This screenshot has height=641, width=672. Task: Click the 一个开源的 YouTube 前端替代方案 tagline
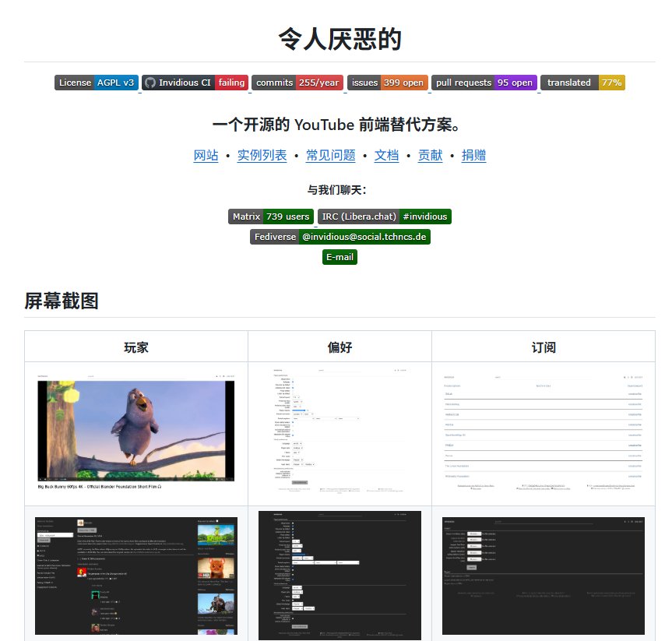[x=336, y=125]
